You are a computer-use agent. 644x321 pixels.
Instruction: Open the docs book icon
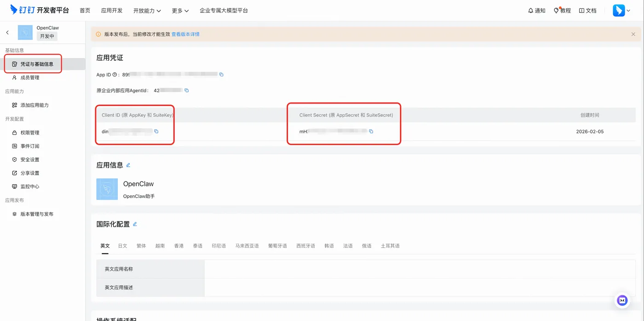(581, 11)
